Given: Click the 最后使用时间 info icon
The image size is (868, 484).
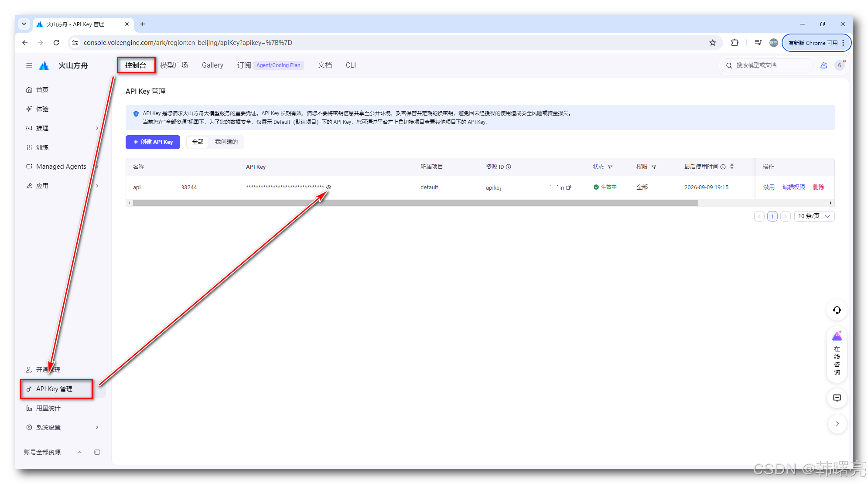Looking at the screenshot, I should [x=723, y=167].
